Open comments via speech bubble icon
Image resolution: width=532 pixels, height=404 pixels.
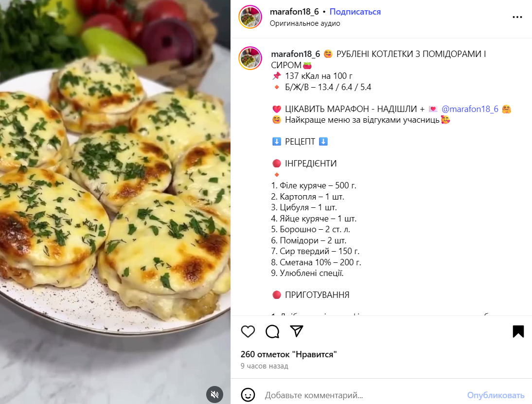coord(272,331)
